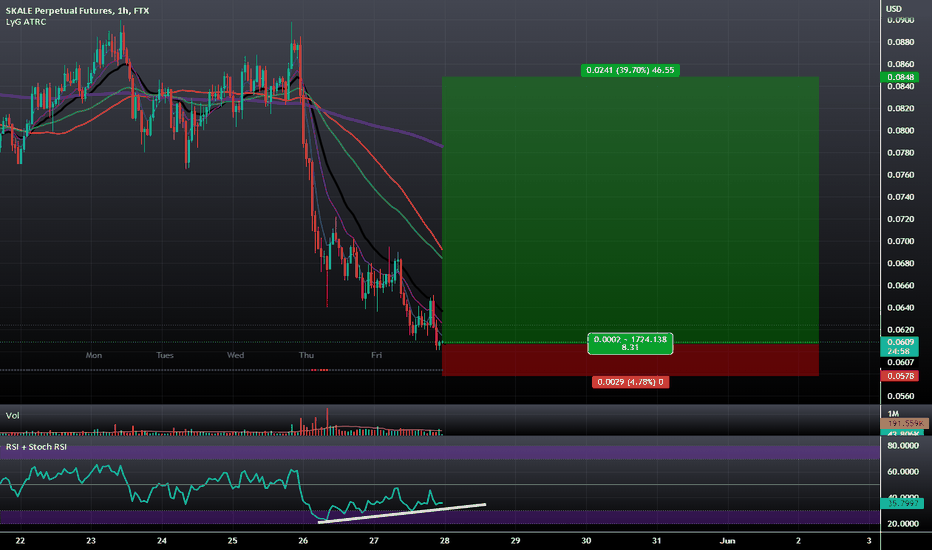Click the green 0.0848 target price tag

[x=900, y=77]
